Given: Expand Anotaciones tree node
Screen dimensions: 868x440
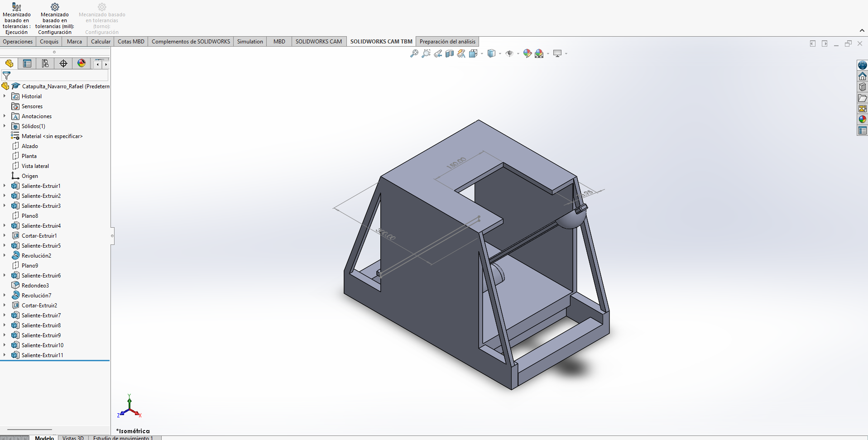Looking at the screenshot, I should pos(5,116).
